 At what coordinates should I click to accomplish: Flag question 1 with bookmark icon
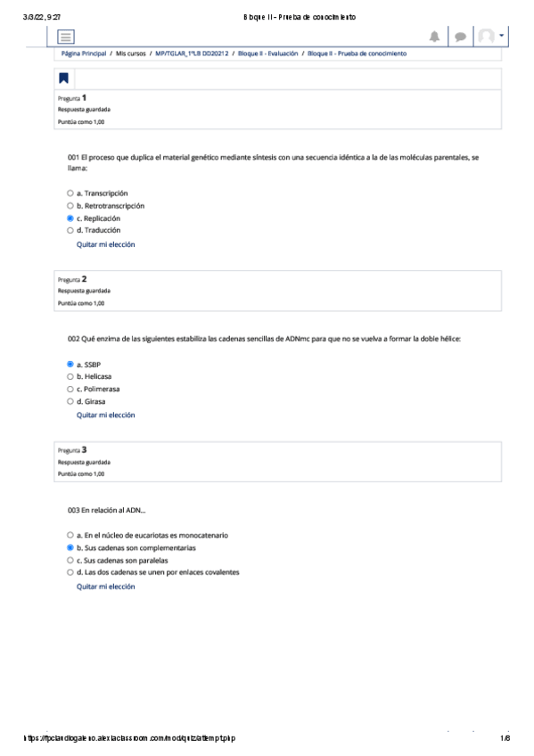(x=63, y=78)
